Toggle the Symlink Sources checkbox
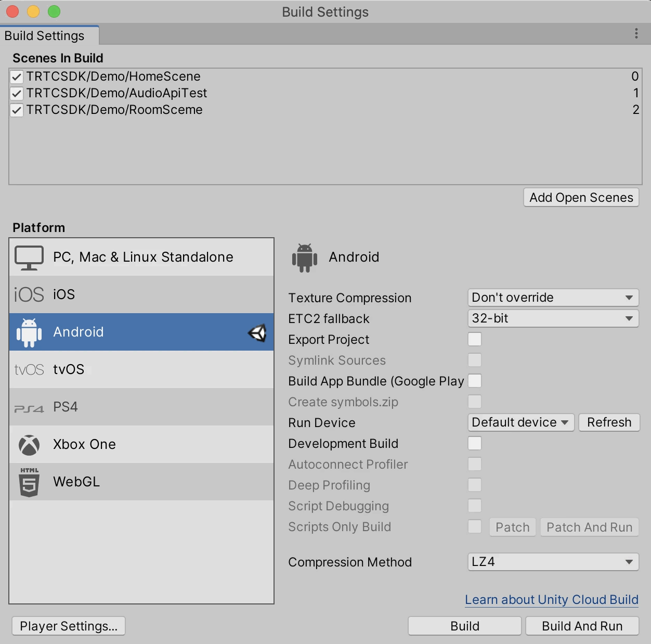This screenshot has width=651, height=644. tap(475, 360)
